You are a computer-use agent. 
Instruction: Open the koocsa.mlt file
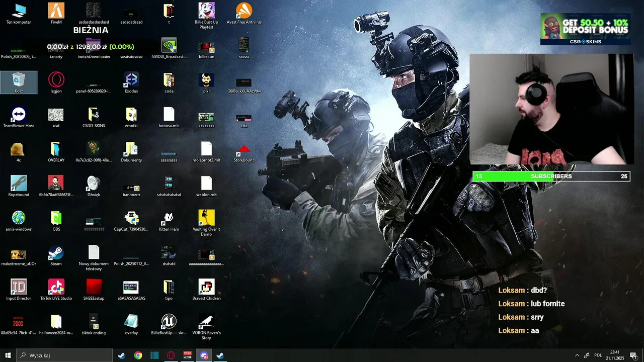pyautogui.click(x=169, y=117)
